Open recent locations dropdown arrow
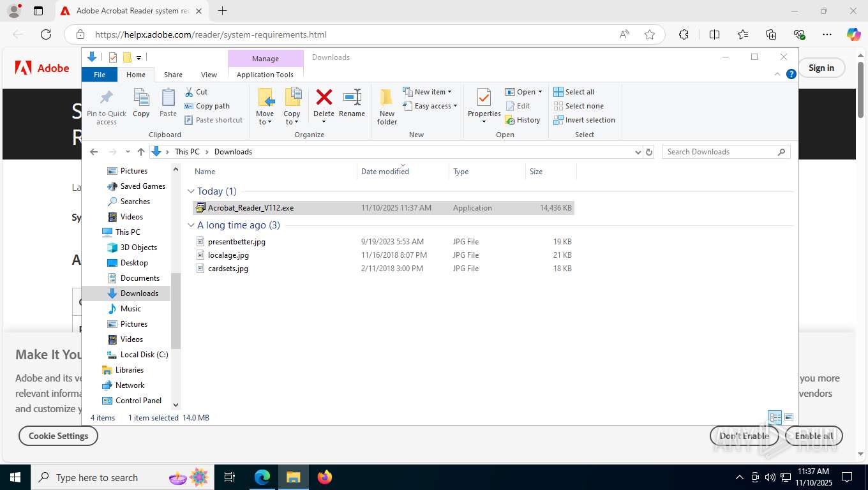 [x=128, y=152]
